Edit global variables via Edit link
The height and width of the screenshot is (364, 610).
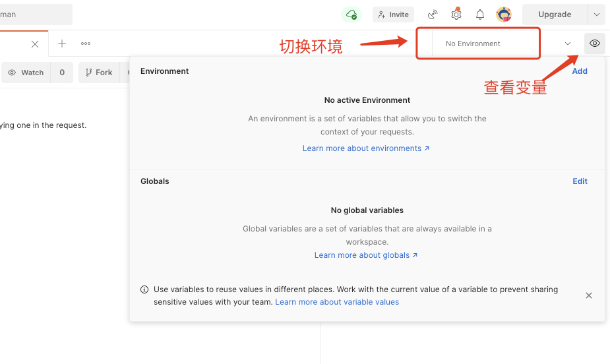pyautogui.click(x=580, y=181)
